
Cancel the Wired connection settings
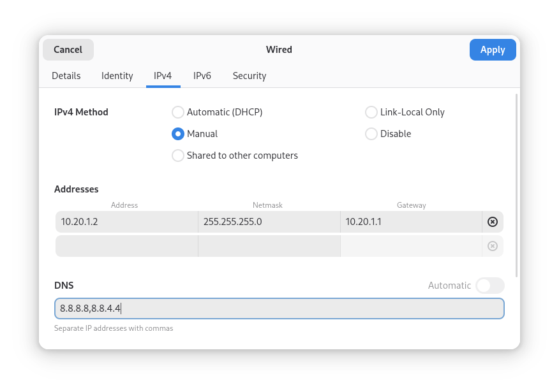pyautogui.click(x=68, y=49)
